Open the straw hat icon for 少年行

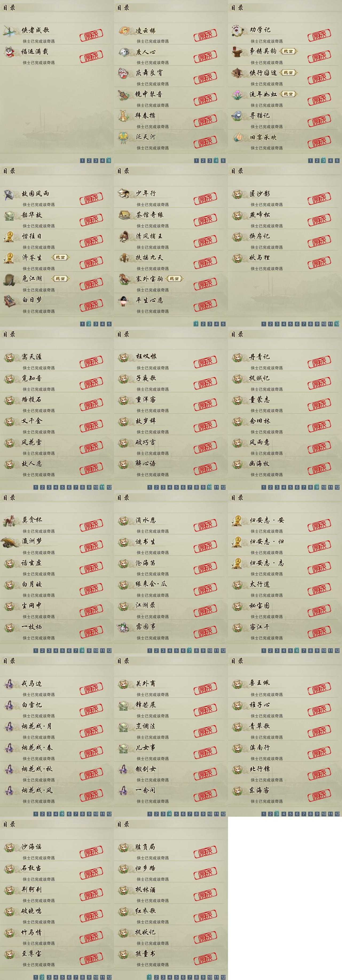point(123,194)
